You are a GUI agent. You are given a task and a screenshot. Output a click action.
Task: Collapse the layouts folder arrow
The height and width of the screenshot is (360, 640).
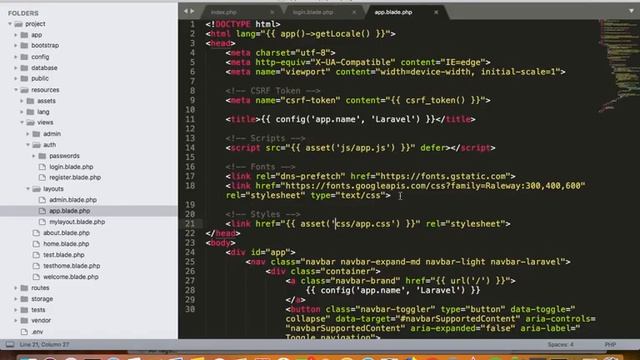(x=28, y=189)
